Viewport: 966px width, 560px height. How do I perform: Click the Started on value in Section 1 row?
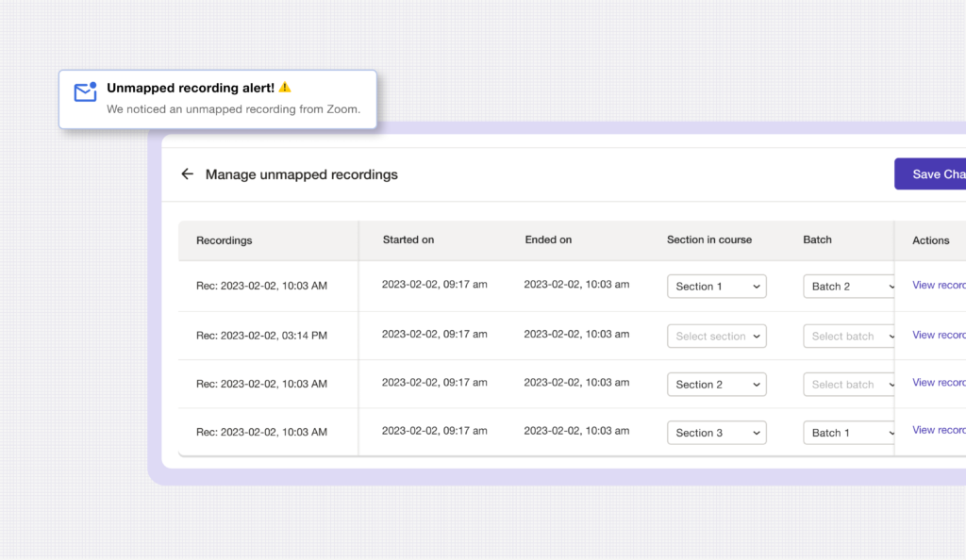pyautogui.click(x=434, y=285)
